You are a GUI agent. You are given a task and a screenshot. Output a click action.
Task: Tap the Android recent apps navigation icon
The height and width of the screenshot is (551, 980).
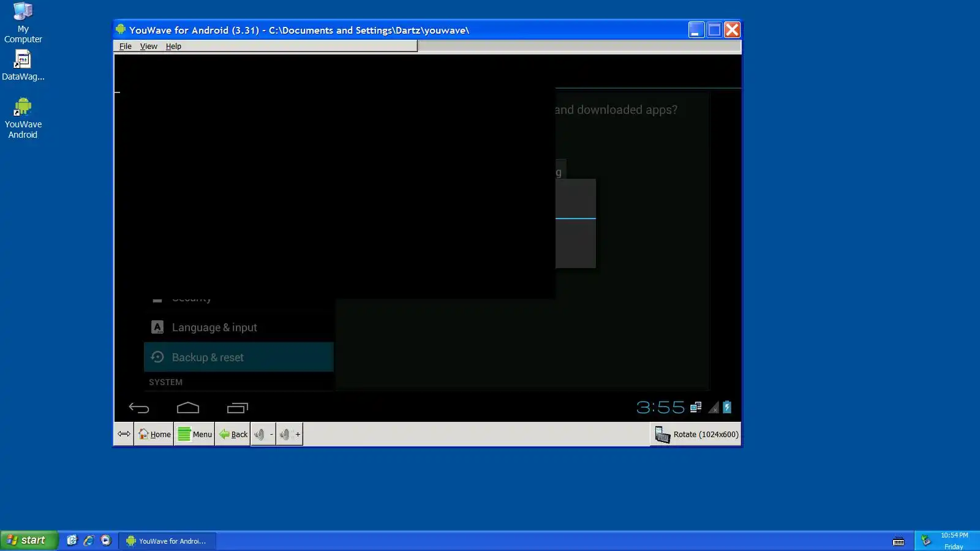[237, 408]
